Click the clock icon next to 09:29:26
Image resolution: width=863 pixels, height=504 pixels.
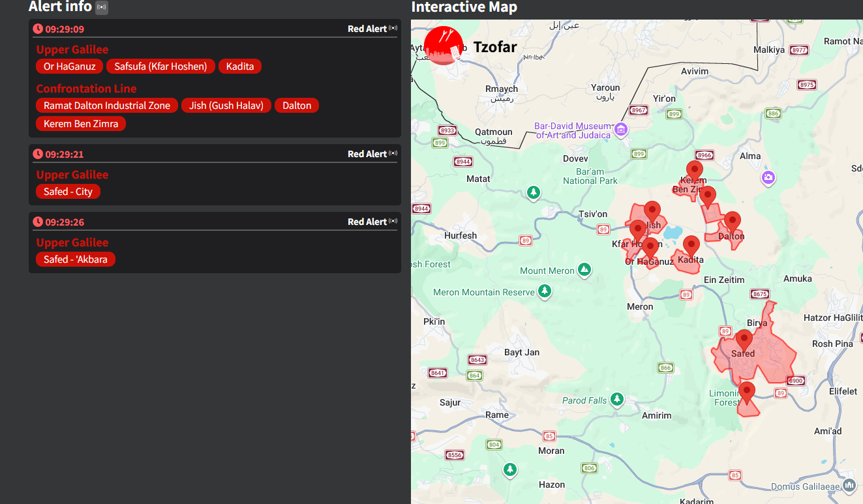(38, 222)
